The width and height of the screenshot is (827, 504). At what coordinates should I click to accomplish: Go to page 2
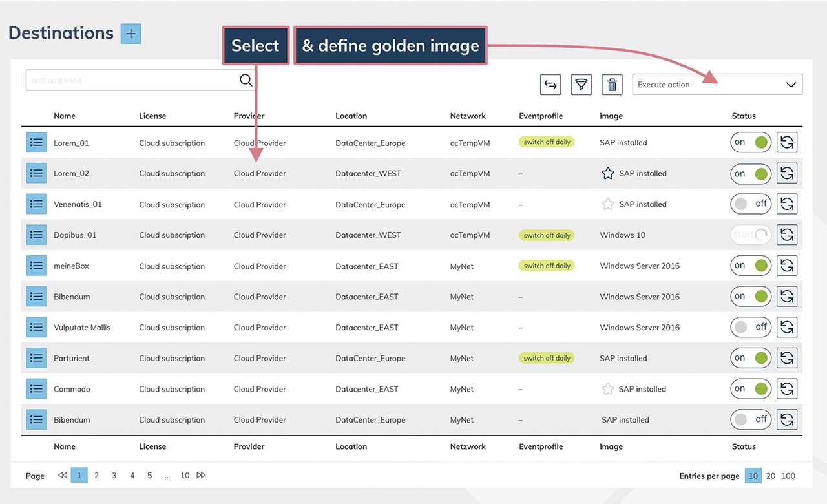97,476
